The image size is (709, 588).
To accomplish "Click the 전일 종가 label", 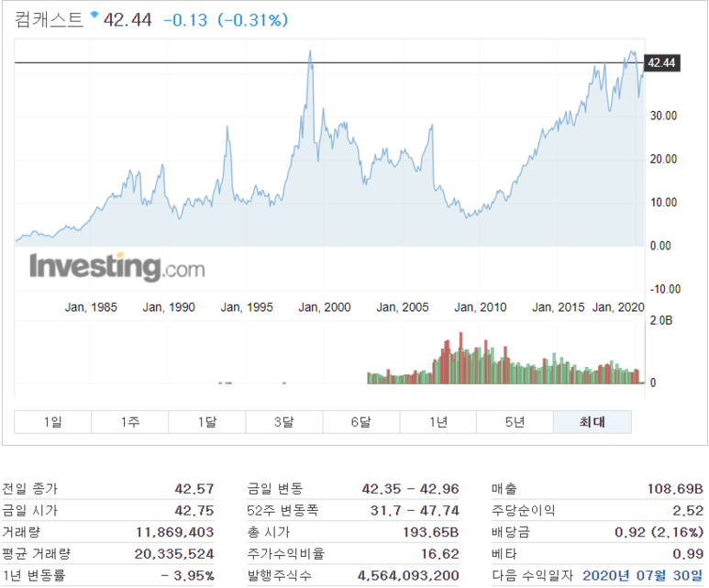I will [x=30, y=489].
